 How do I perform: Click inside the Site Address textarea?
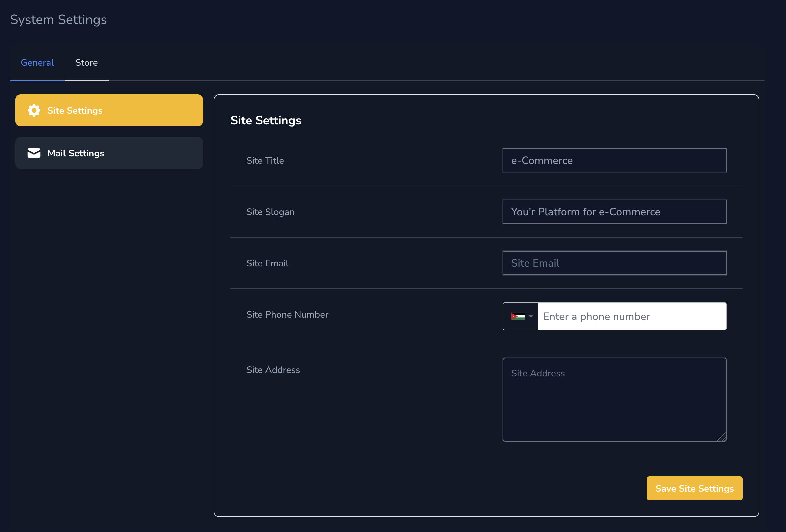[x=614, y=399]
